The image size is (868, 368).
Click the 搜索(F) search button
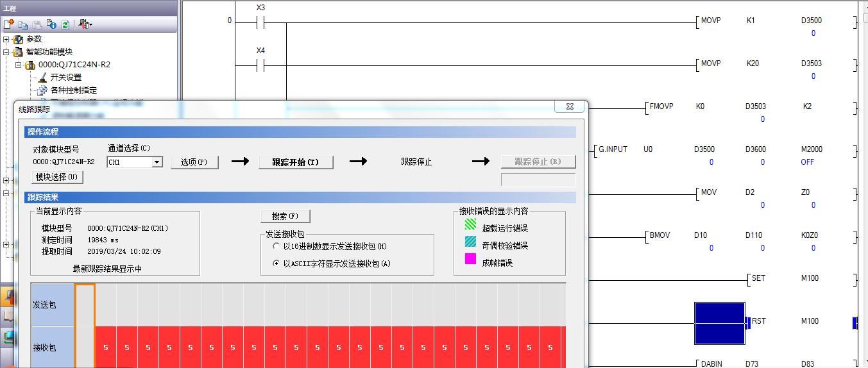(285, 216)
